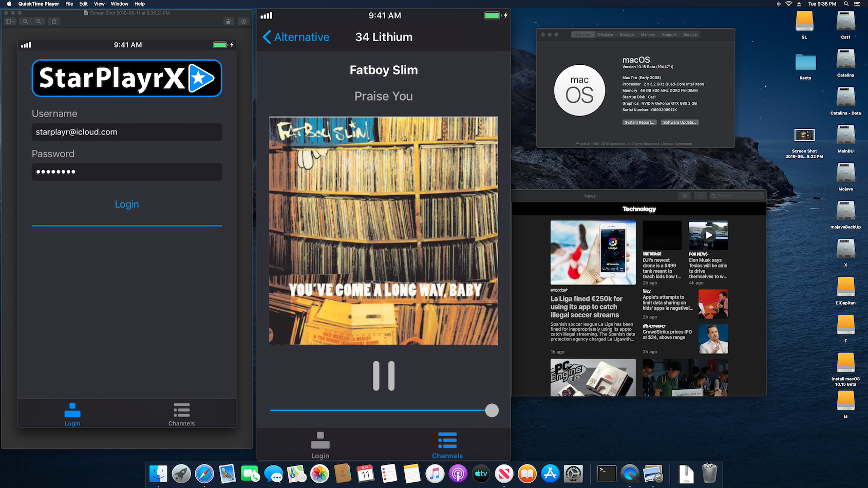Open System Preferences from the Dock
Viewport: 868px width, 488px height.
(x=573, y=474)
